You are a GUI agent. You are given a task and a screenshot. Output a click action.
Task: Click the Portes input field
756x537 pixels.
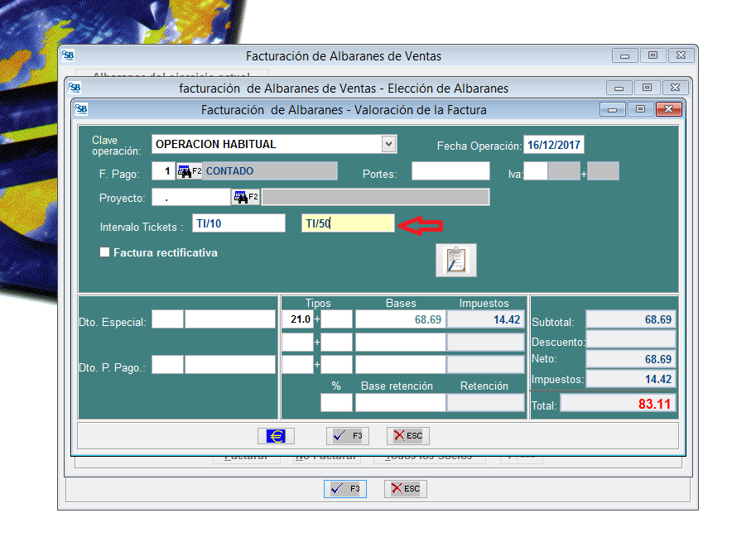[450, 171]
